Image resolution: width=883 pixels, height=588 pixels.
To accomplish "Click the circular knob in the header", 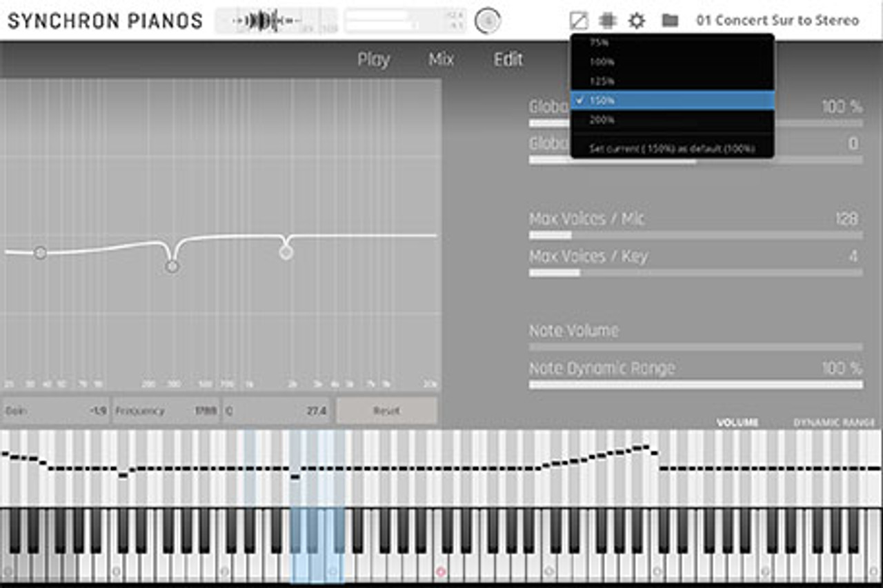I will (x=488, y=21).
